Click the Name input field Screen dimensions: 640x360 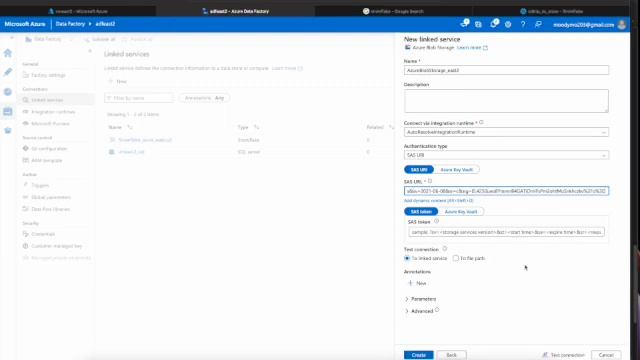pos(506,70)
